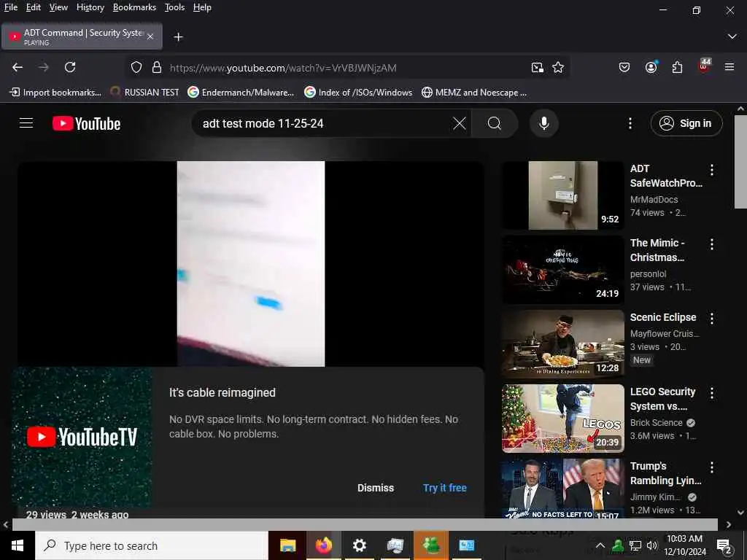Dismiss the YouTube TV promotion

pos(376,488)
